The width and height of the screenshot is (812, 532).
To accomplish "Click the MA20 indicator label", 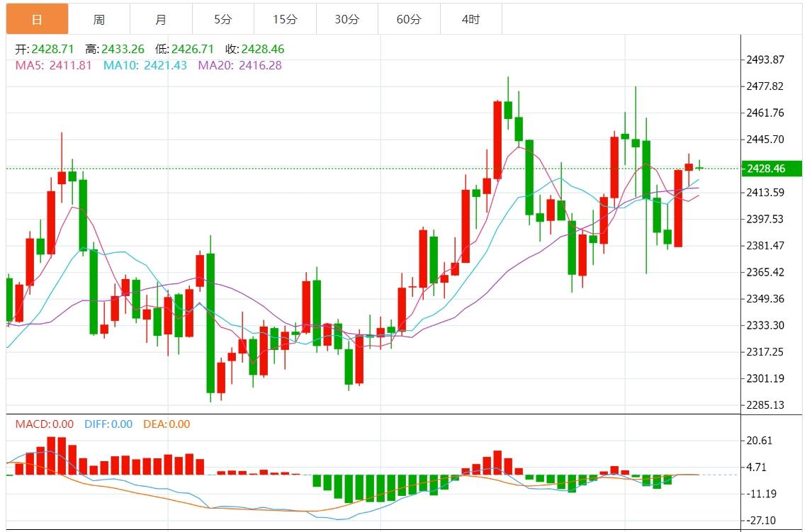I will (239, 65).
